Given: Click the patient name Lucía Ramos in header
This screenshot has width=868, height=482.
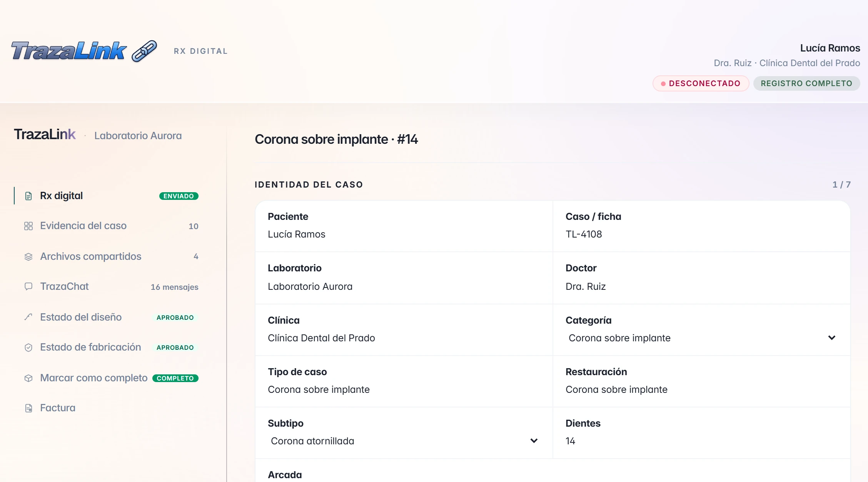Looking at the screenshot, I should (830, 48).
